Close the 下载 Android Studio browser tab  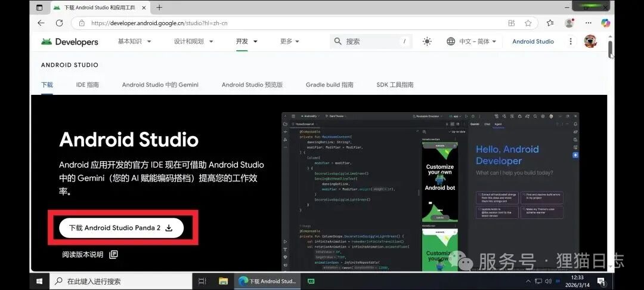pyautogui.click(x=144, y=7)
